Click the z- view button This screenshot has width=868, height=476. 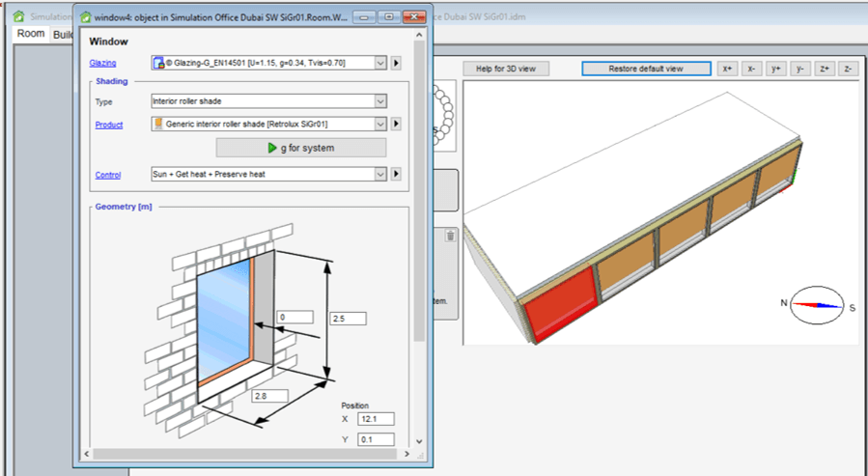coord(848,69)
